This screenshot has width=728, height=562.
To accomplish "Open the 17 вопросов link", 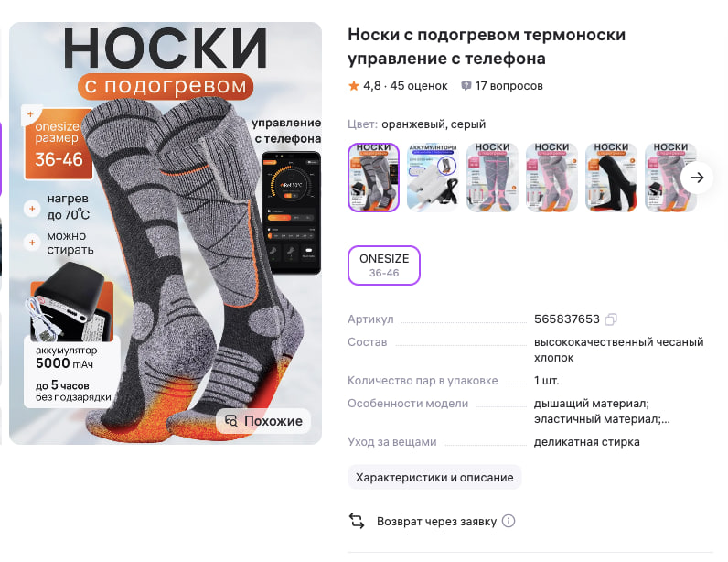I will click(509, 86).
